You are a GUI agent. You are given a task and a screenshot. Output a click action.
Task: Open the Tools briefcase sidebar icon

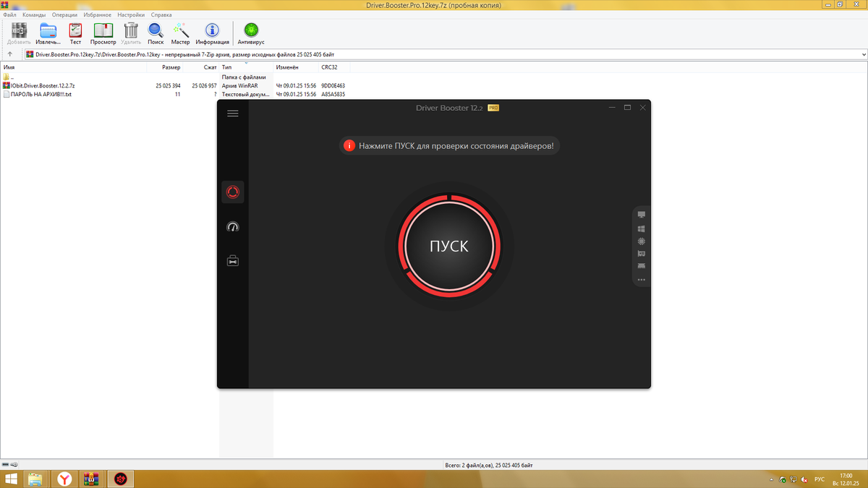(x=233, y=261)
